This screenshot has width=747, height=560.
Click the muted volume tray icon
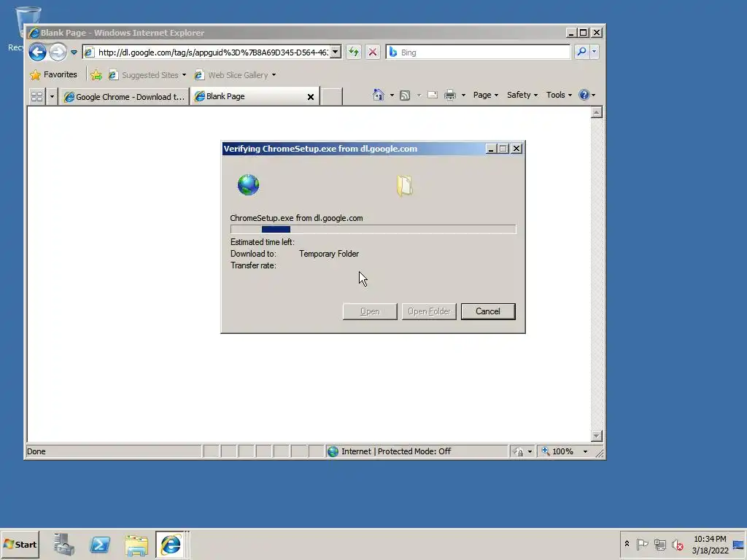coord(677,544)
